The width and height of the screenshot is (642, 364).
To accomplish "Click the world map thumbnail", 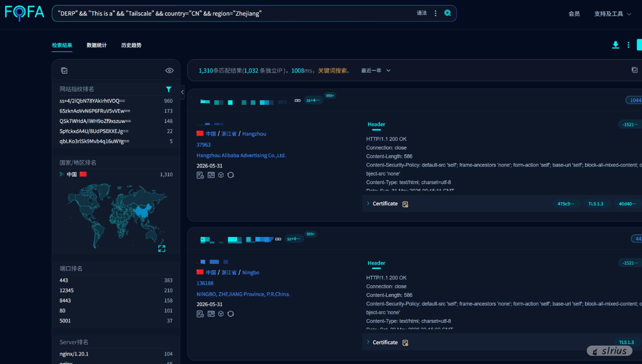I will [x=116, y=216].
